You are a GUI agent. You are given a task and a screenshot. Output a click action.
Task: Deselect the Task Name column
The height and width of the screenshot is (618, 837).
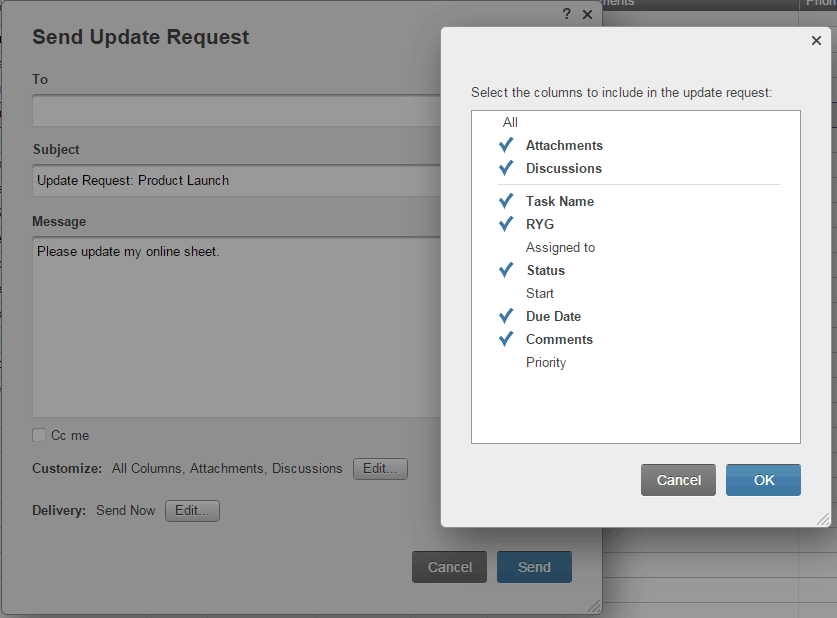click(x=506, y=201)
